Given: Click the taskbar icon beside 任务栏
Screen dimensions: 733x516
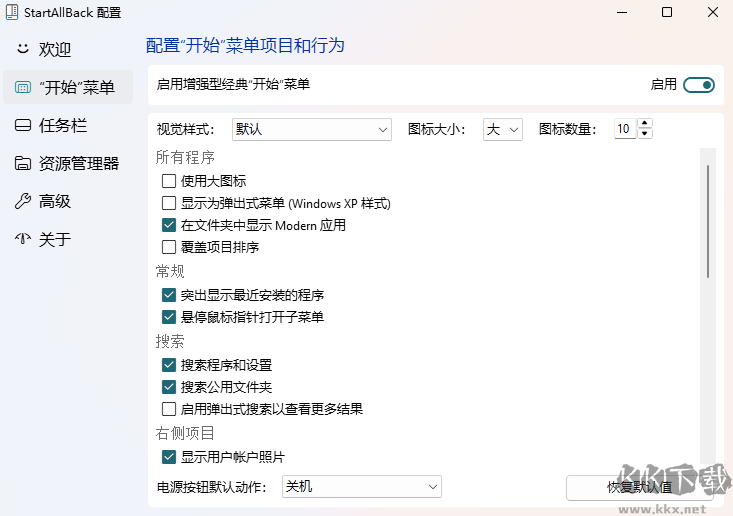Looking at the screenshot, I should click(x=23, y=126).
